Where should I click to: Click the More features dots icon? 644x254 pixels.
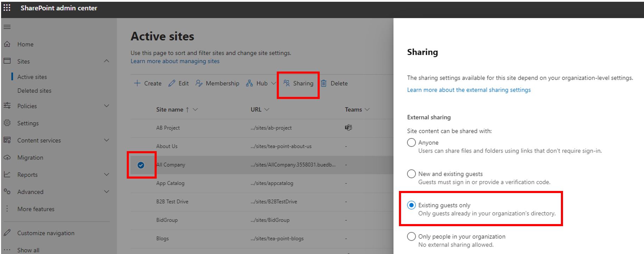click(7, 209)
